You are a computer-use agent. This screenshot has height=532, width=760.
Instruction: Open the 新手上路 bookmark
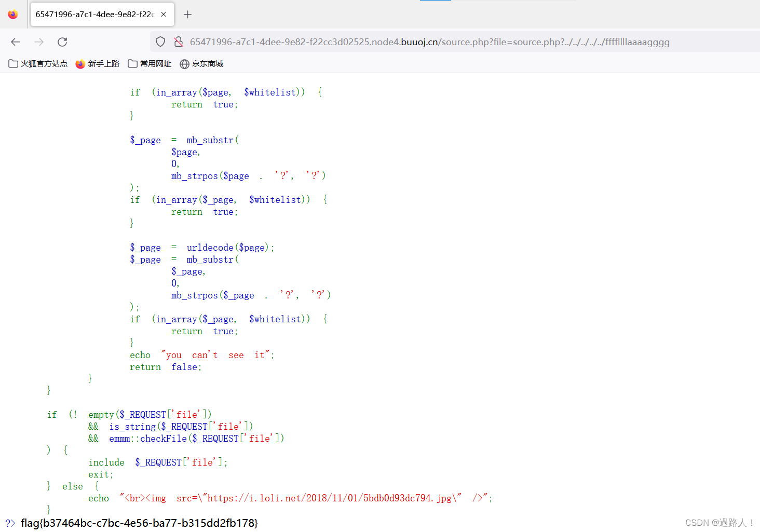click(103, 63)
